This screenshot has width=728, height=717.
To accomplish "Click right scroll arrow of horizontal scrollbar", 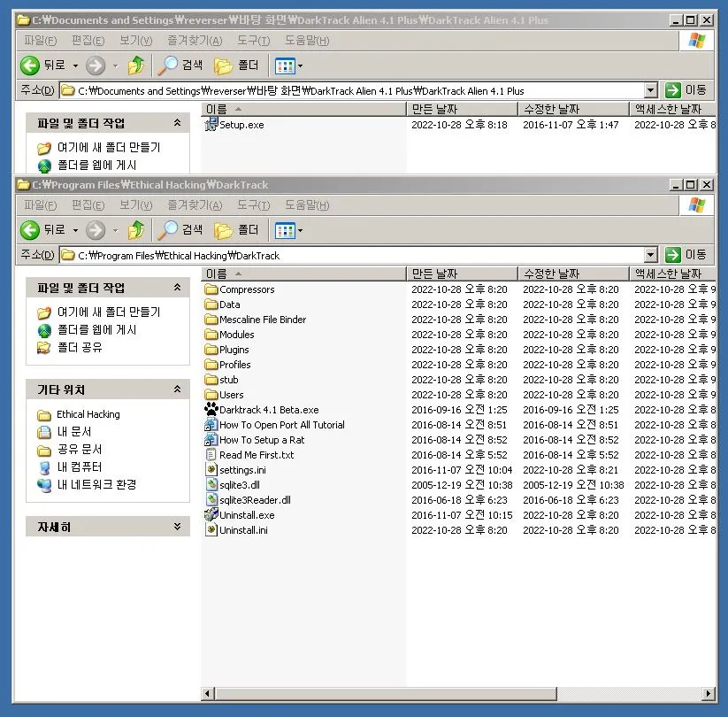I will [x=708, y=694].
